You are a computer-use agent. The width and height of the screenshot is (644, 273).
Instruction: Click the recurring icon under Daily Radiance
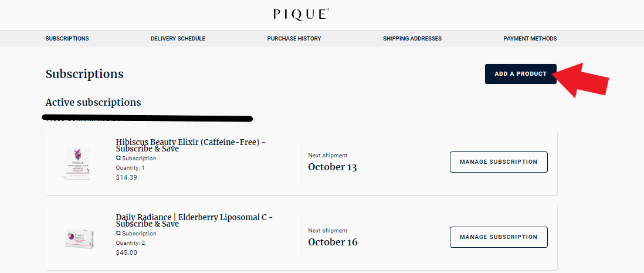click(118, 234)
